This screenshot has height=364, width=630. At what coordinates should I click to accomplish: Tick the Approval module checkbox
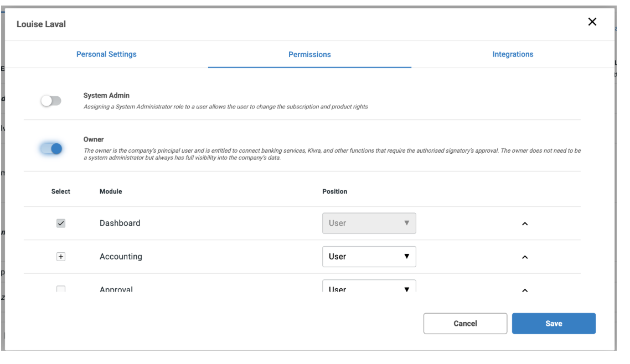pos(61,289)
